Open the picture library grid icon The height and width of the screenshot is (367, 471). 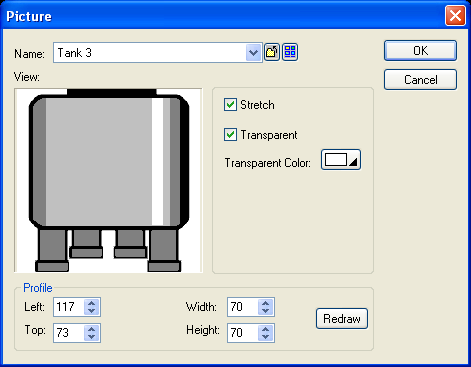(x=290, y=52)
